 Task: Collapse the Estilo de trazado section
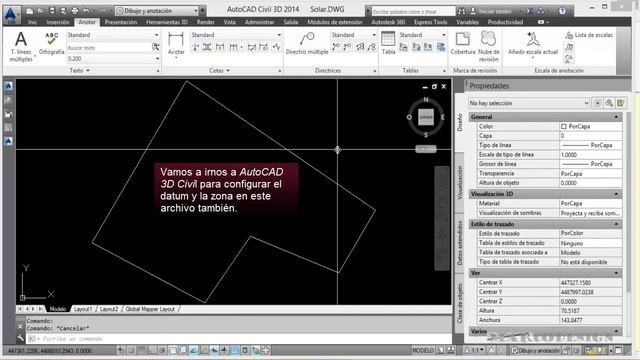(616, 224)
